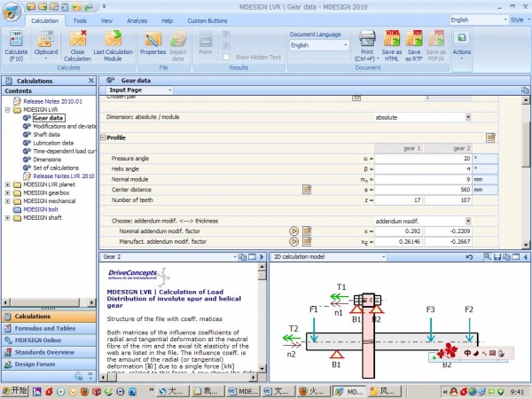Open note icon beside Profile section
Viewport: 532px width, 399px height.
pyautogui.click(x=490, y=137)
